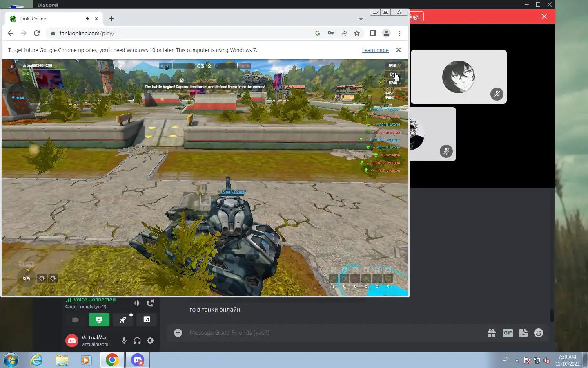588x368 pixels.
Task: Switch to the Discord taskbar button
Action: (138, 360)
